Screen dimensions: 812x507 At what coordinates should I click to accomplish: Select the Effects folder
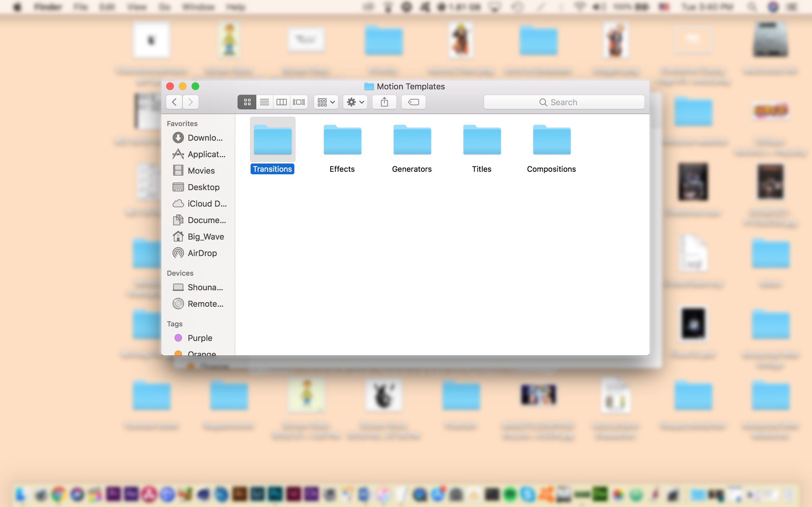point(342,140)
